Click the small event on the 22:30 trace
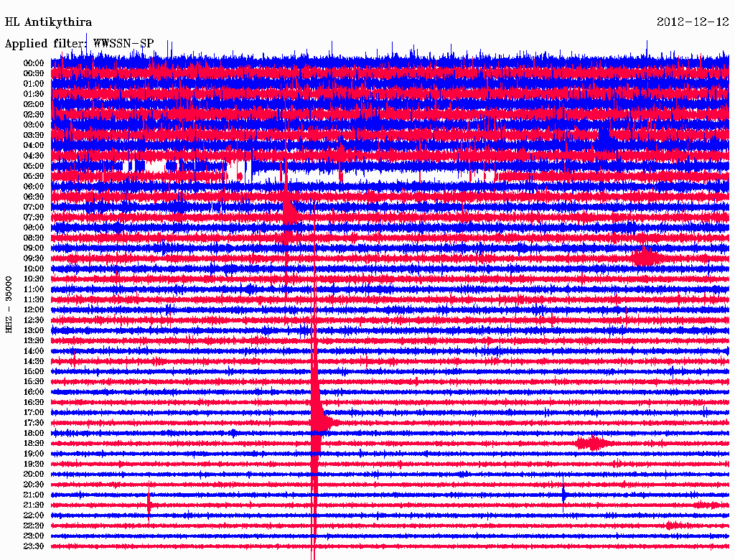The width and height of the screenshot is (735, 560). 673,526
